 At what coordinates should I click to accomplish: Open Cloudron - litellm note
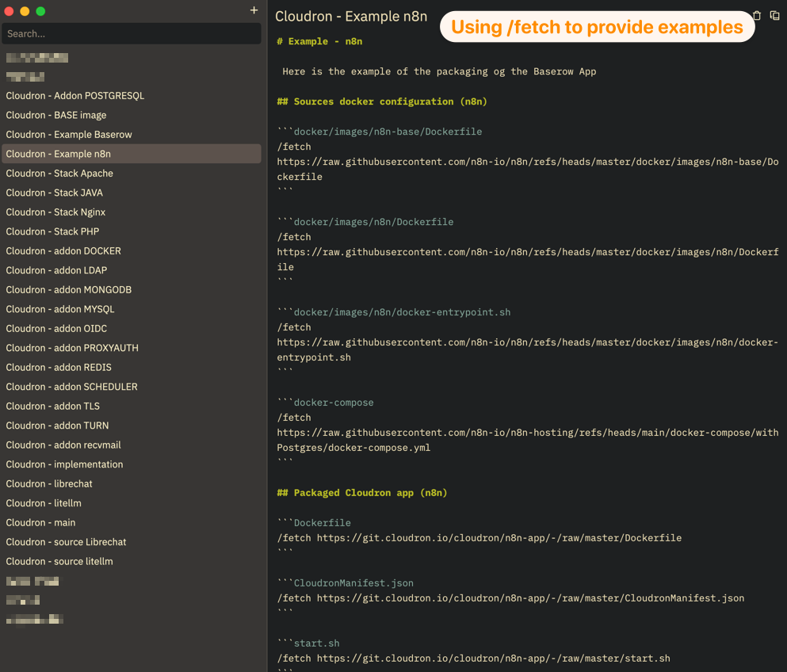[x=132, y=503]
